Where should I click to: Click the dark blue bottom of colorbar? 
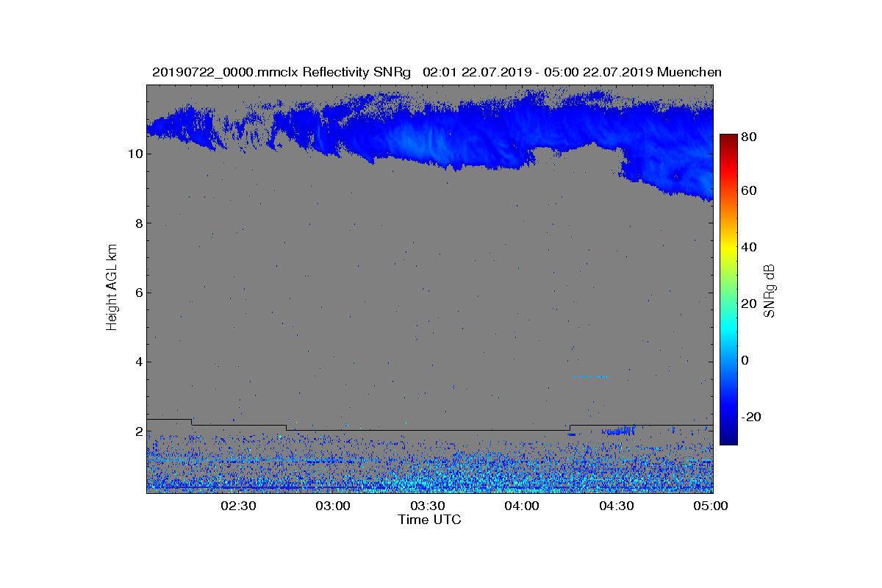click(x=728, y=439)
